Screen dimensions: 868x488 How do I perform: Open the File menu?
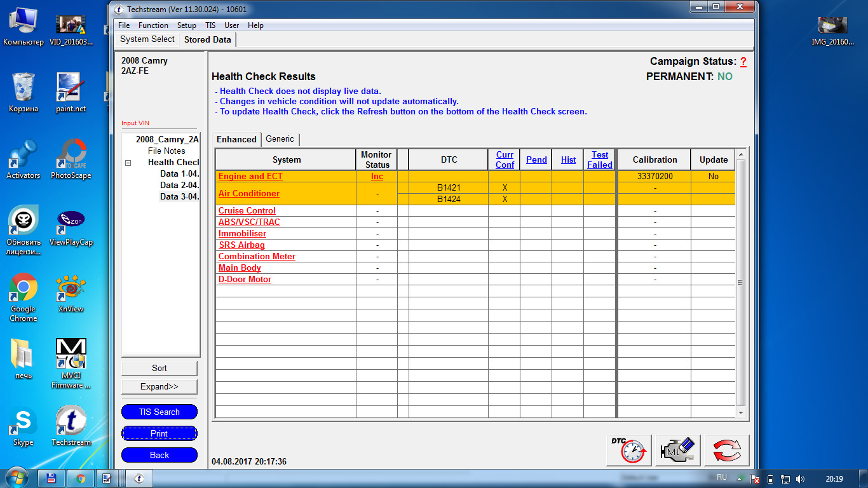point(124,25)
